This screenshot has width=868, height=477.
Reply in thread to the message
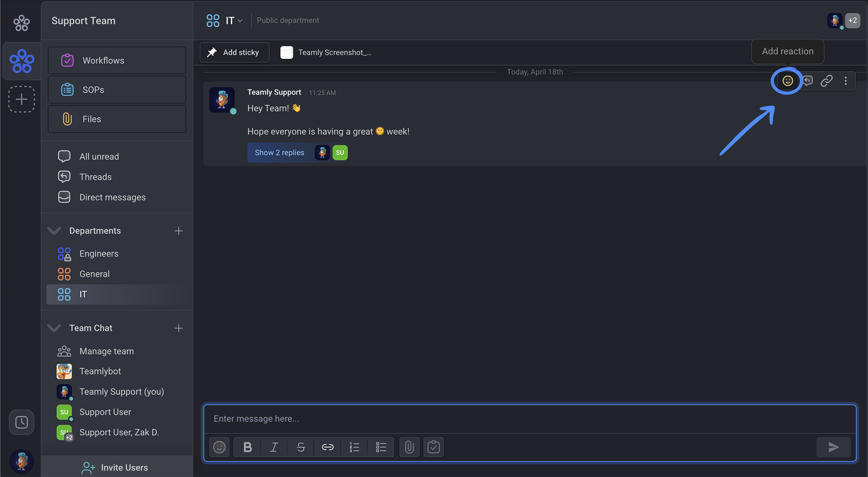[807, 81]
